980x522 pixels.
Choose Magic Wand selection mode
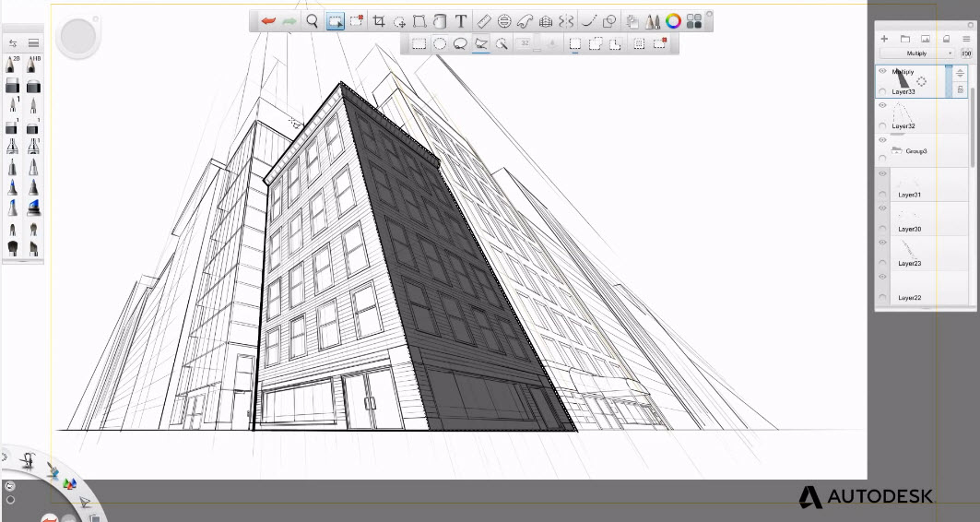[502, 43]
